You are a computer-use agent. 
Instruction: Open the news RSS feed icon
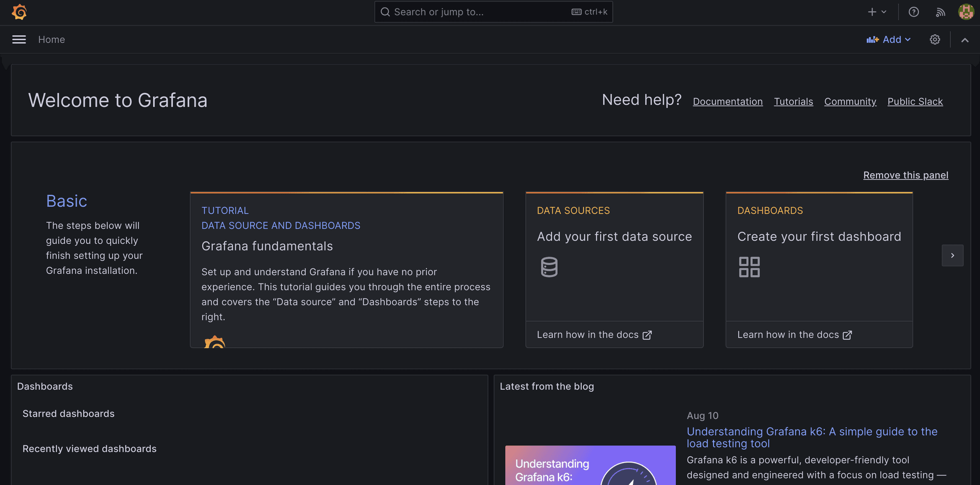940,12
